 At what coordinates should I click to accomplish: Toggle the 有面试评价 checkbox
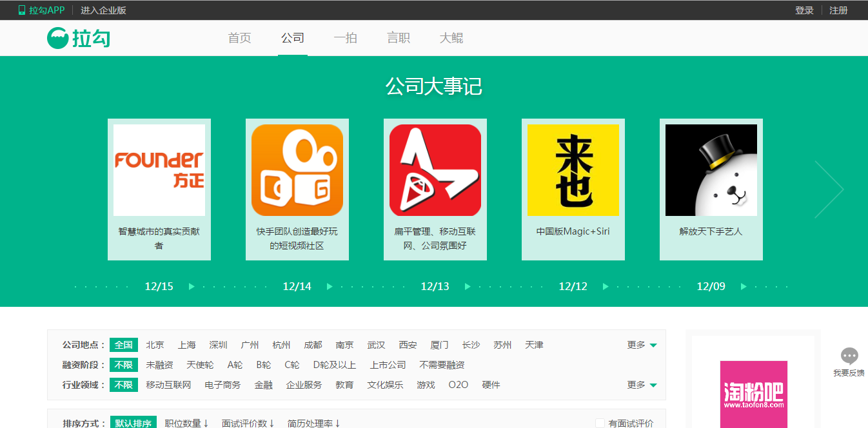(x=600, y=423)
